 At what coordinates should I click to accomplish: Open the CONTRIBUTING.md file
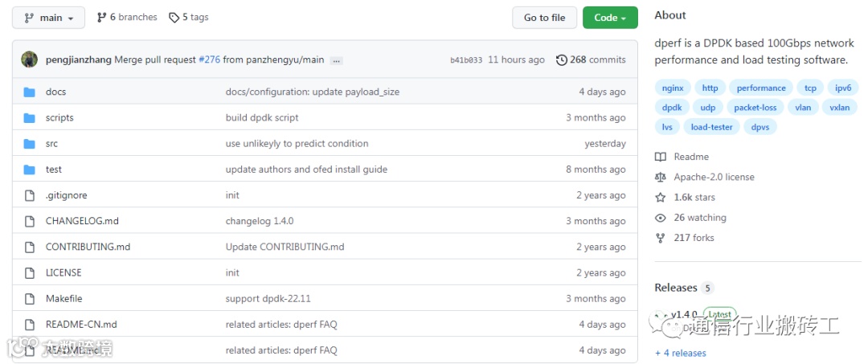[x=88, y=247]
